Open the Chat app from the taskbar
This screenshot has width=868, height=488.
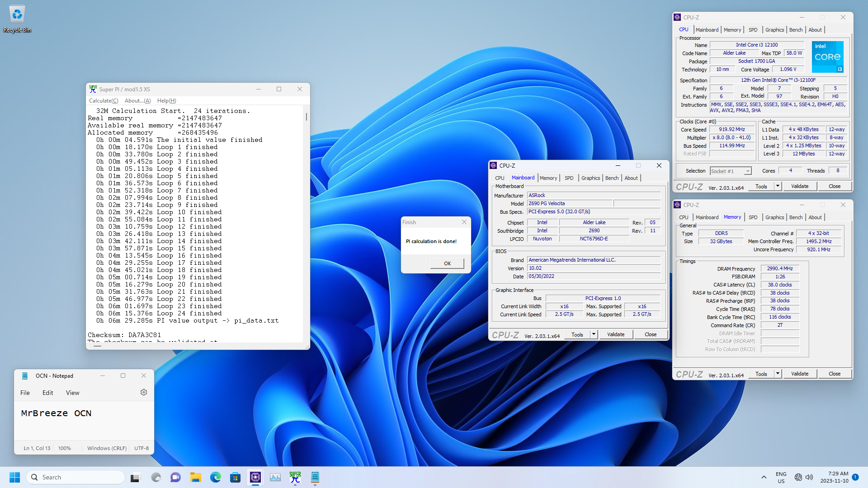click(175, 477)
